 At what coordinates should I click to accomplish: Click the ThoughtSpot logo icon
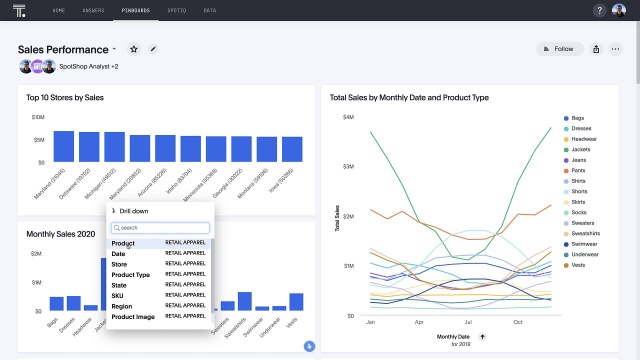point(19,11)
